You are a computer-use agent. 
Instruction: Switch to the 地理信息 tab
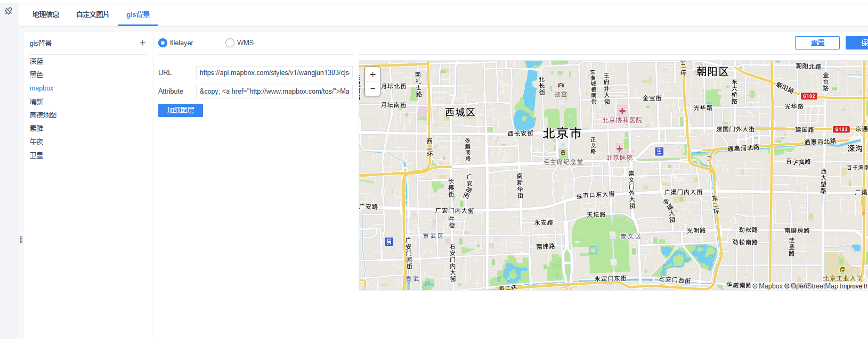(46, 15)
